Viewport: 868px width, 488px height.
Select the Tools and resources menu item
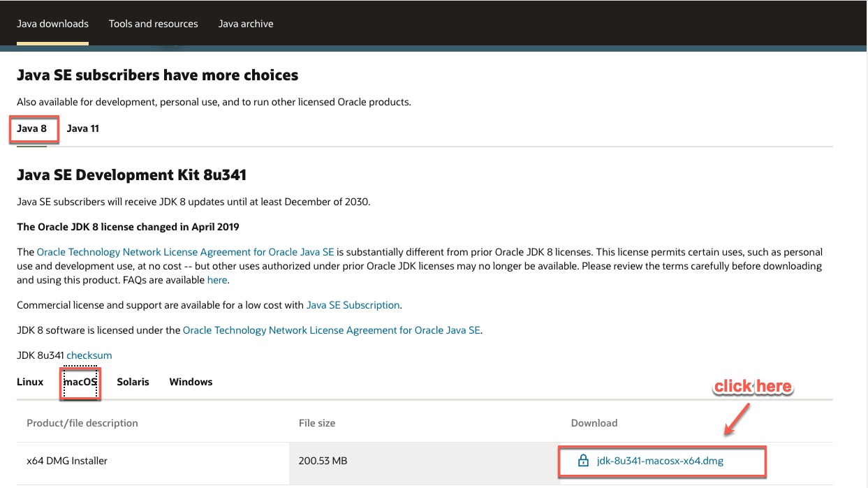[153, 23]
